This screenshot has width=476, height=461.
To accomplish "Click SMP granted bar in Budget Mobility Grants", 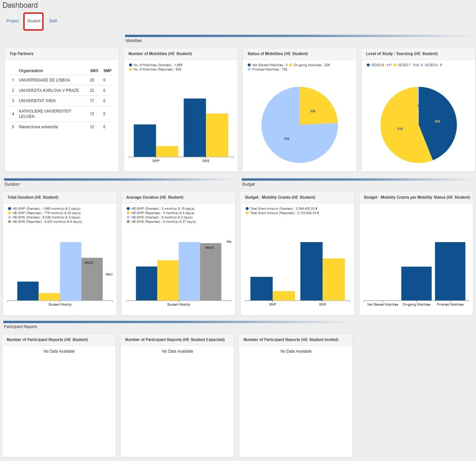I will [261, 289].
